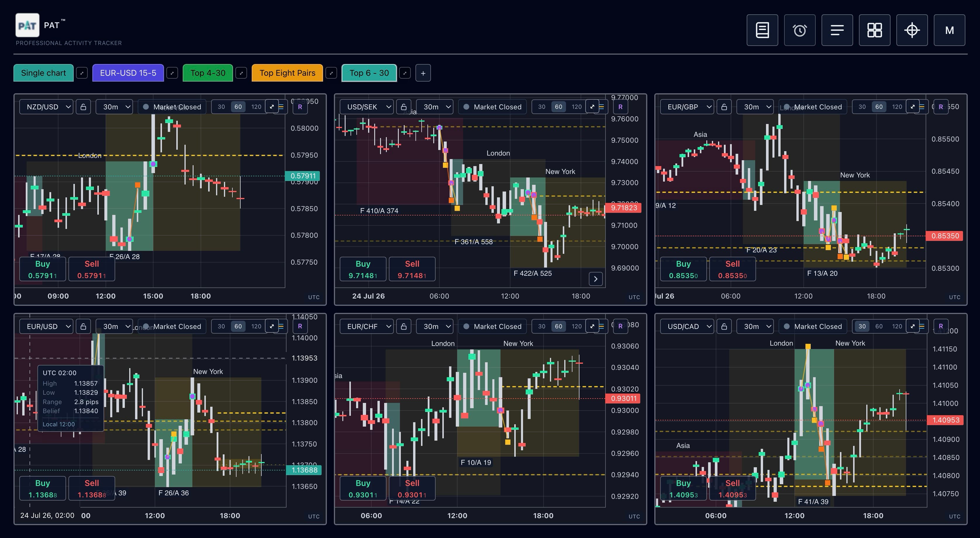Expand the EUR/USD chart to fullscreen

[x=272, y=326]
